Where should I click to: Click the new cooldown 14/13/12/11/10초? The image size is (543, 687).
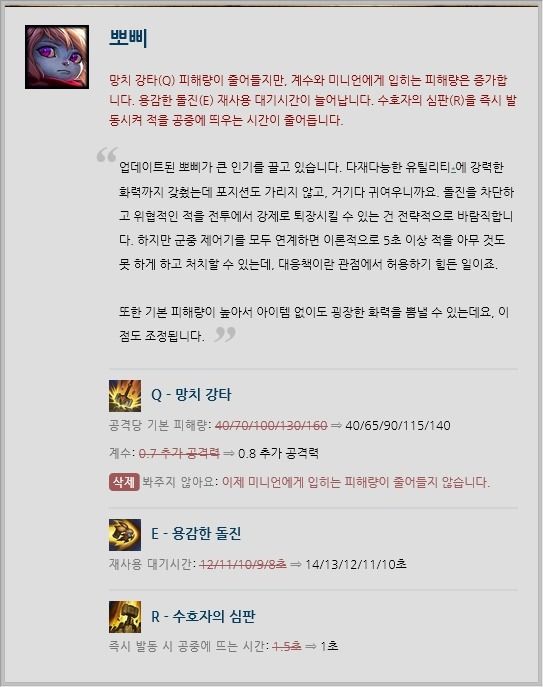(356, 564)
